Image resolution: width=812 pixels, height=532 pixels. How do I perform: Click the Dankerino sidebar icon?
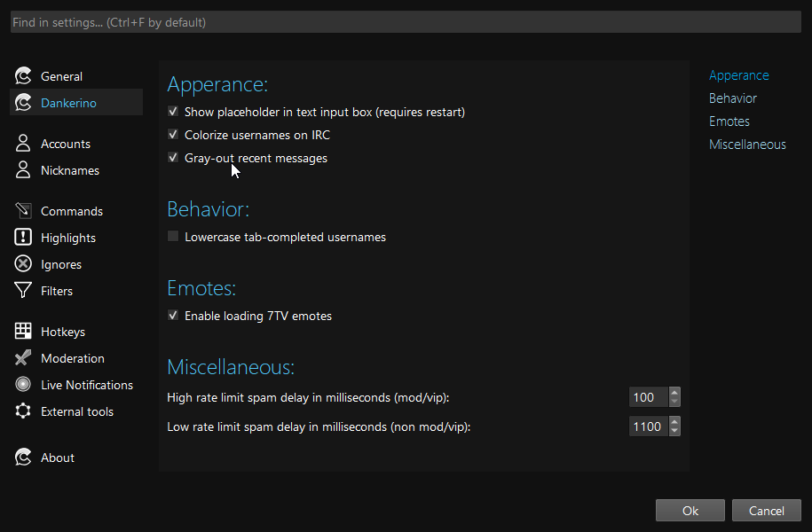[x=23, y=103]
